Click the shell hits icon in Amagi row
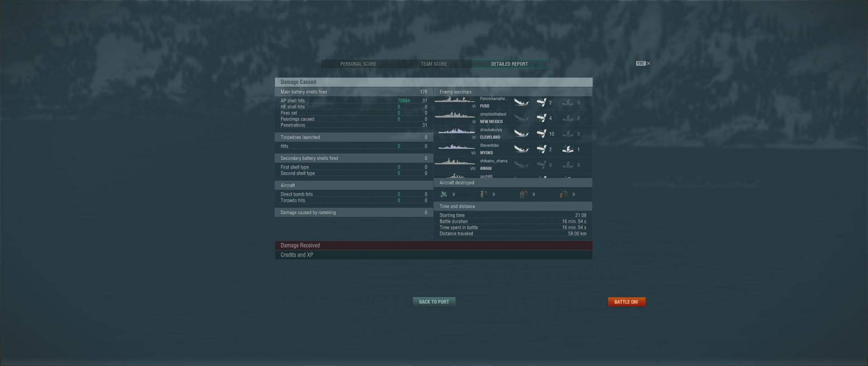868x366 pixels. point(542,165)
